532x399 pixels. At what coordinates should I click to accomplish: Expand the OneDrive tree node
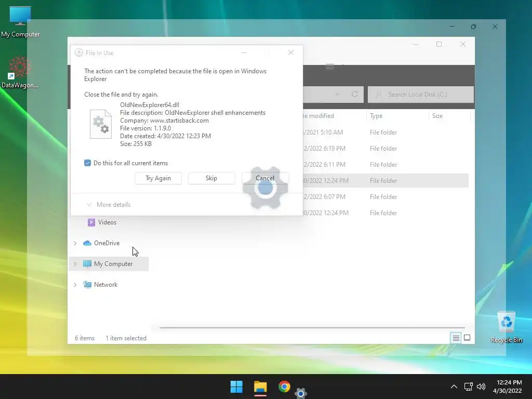coord(75,243)
